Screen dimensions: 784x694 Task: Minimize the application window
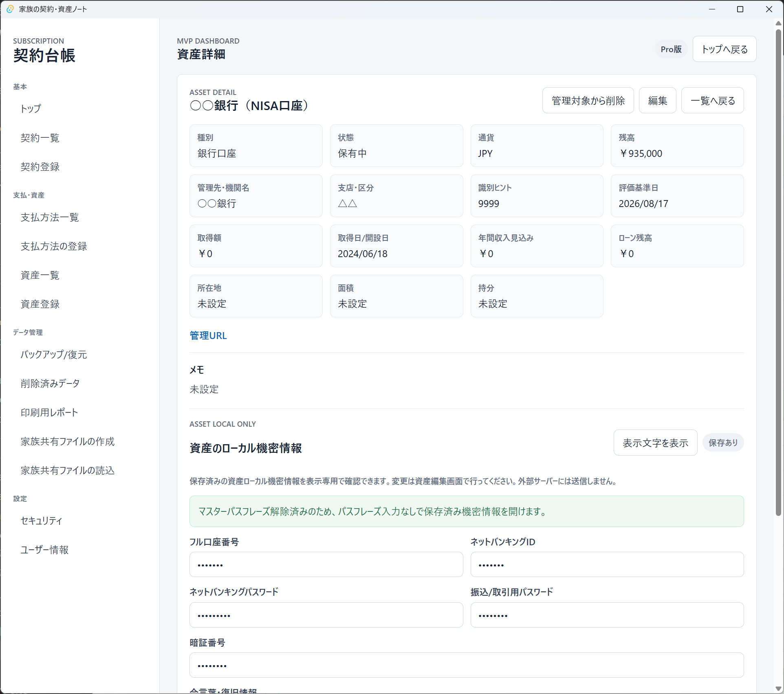point(712,9)
